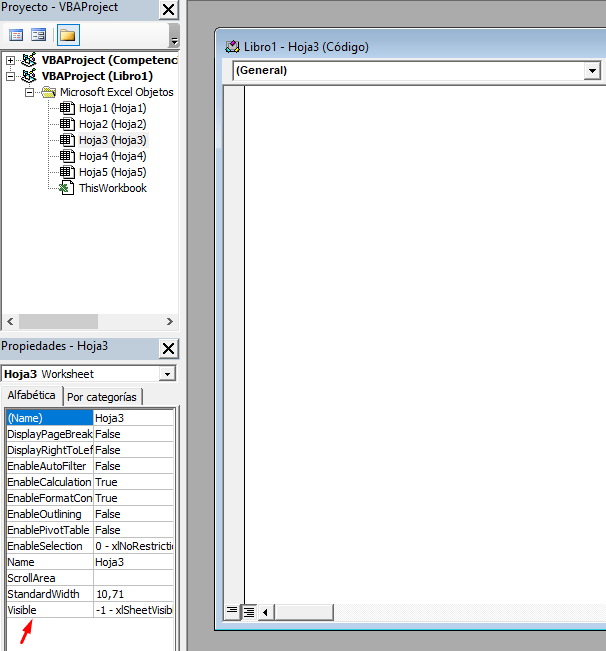Collapse the Microsoft Excel Objetos folder
The width and height of the screenshot is (606, 651).
(30, 92)
